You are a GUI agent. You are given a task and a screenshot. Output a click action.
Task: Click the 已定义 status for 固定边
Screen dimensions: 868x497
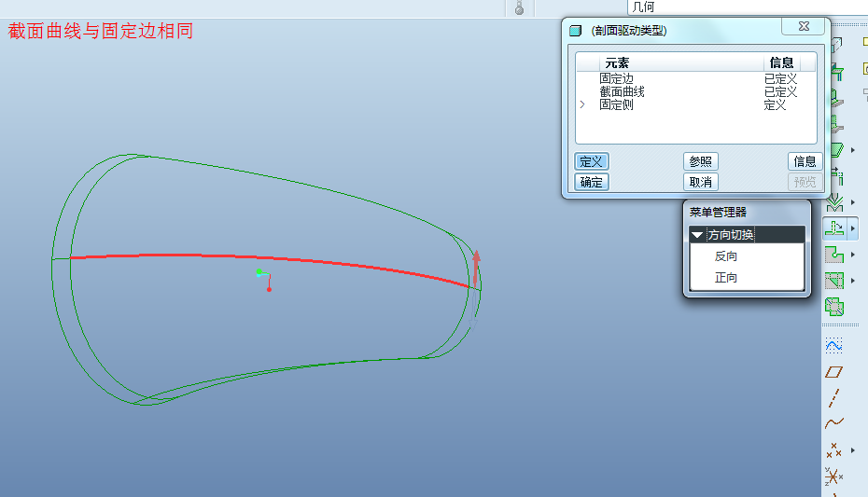(x=780, y=78)
